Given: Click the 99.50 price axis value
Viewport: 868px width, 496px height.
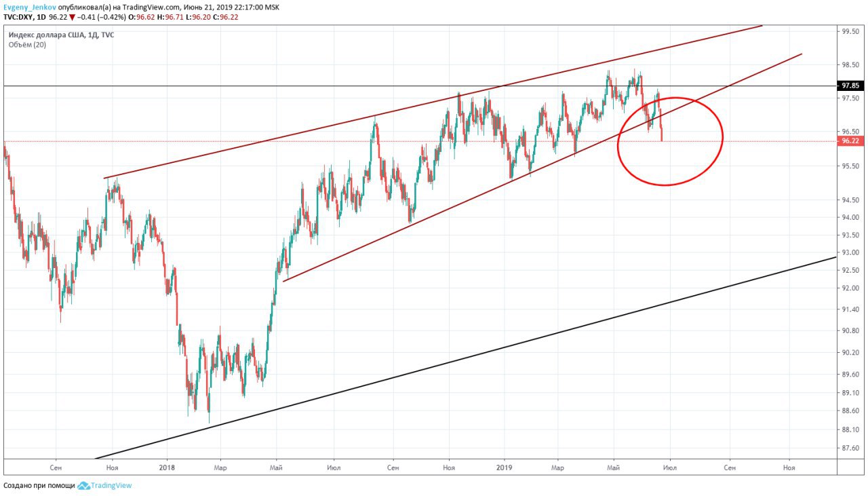Looking at the screenshot, I should tap(851, 31).
